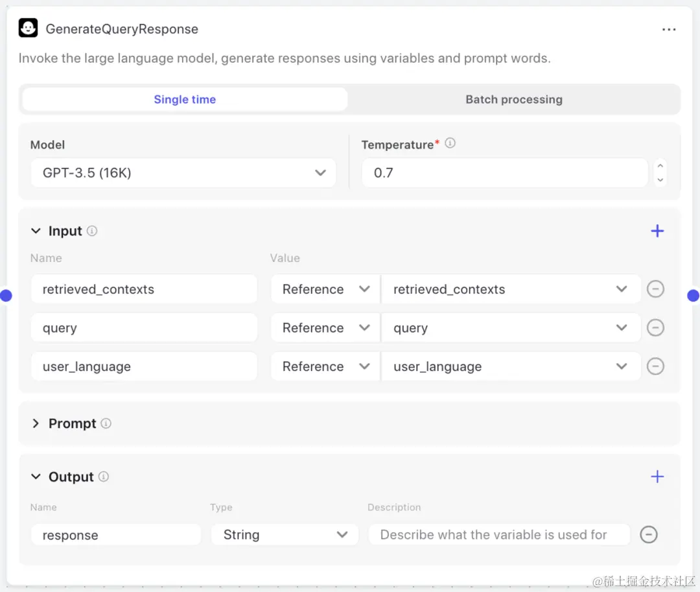Show the Temperature info tooltip icon
The width and height of the screenshot is (700, 592).
pos(450,143)
